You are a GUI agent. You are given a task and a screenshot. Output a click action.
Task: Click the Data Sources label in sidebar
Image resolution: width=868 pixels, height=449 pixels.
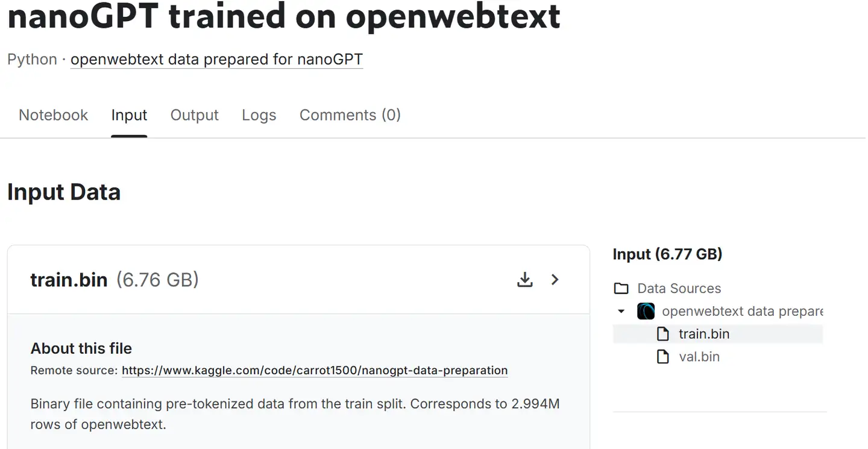[679, 288]
